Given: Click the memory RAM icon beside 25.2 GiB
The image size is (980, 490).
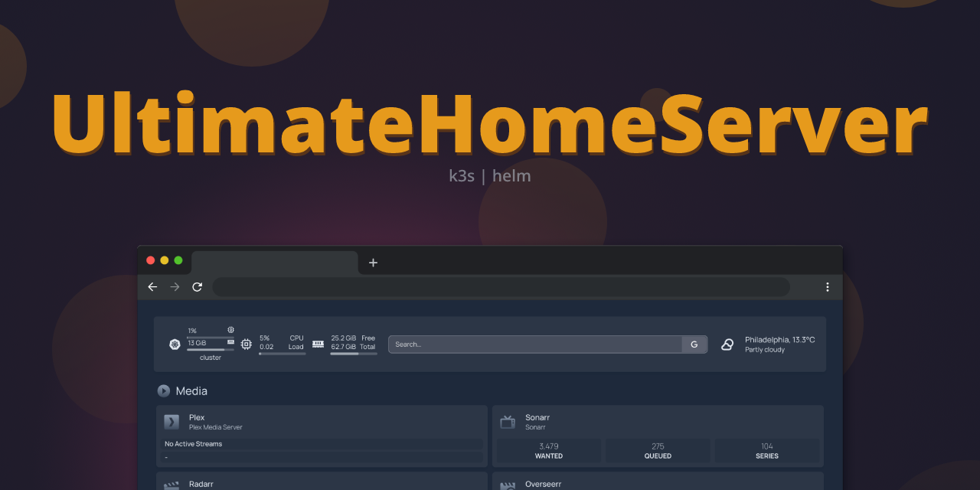Looking at the screenshot, I should (318, 345).
